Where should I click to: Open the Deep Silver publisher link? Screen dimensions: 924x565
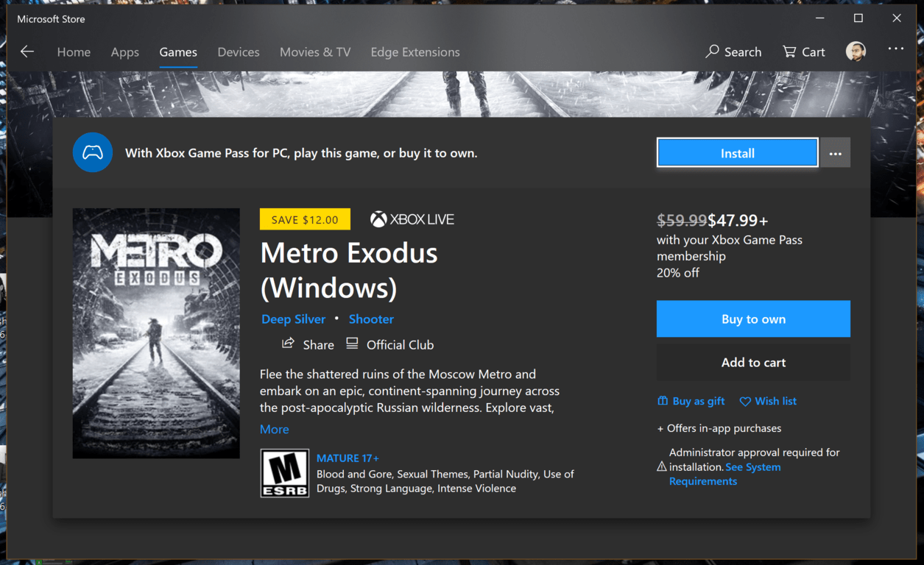click(x=293, y=319)
